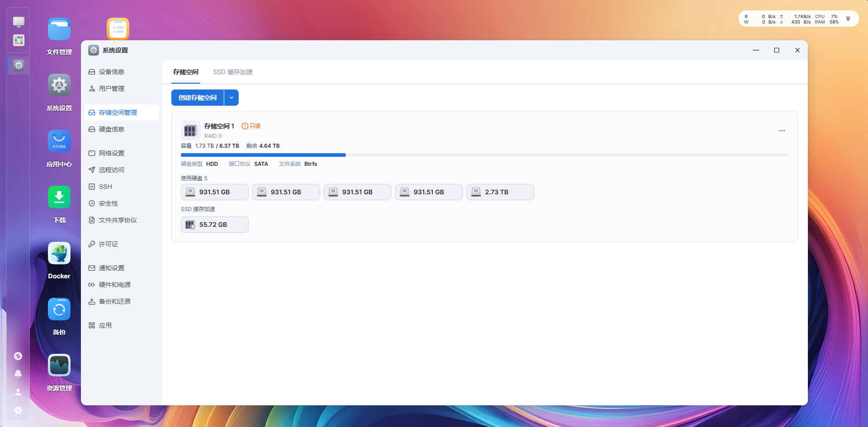Click the RAID 0 label
The width and height of the screenshot is (868, 427).
coord(213,136)
